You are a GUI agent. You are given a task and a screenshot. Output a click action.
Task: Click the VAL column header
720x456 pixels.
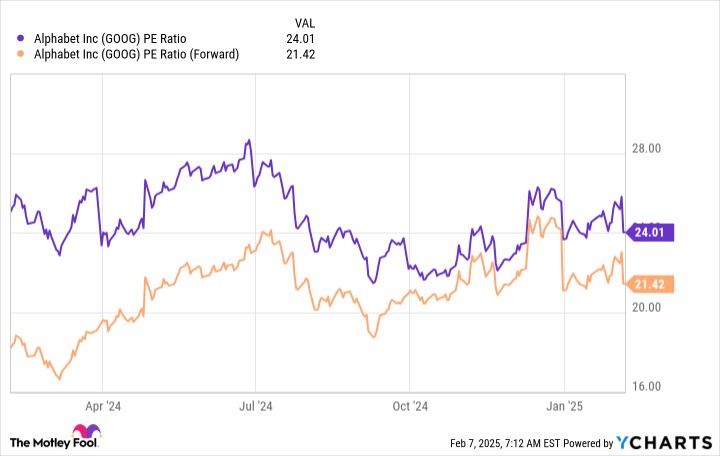click(x=304, y=23)
